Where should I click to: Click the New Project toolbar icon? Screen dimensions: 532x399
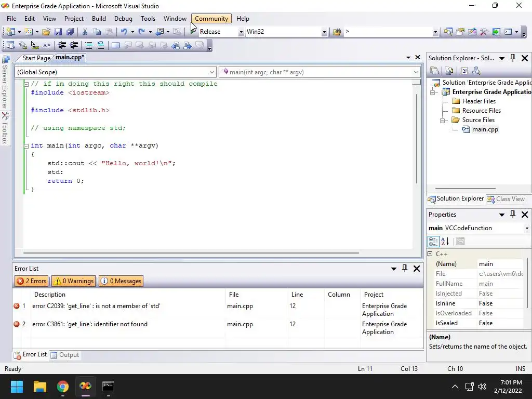click(10, 32)
